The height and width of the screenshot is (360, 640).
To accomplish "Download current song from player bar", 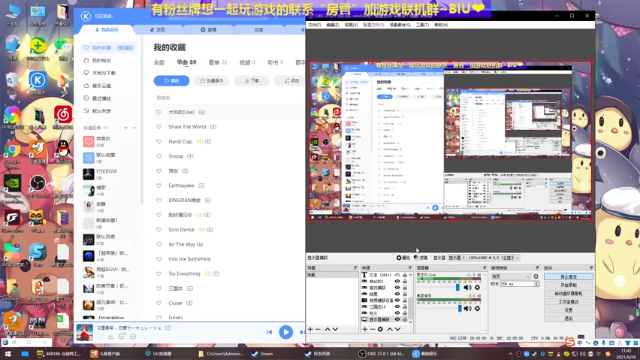I will click(111, 337).
